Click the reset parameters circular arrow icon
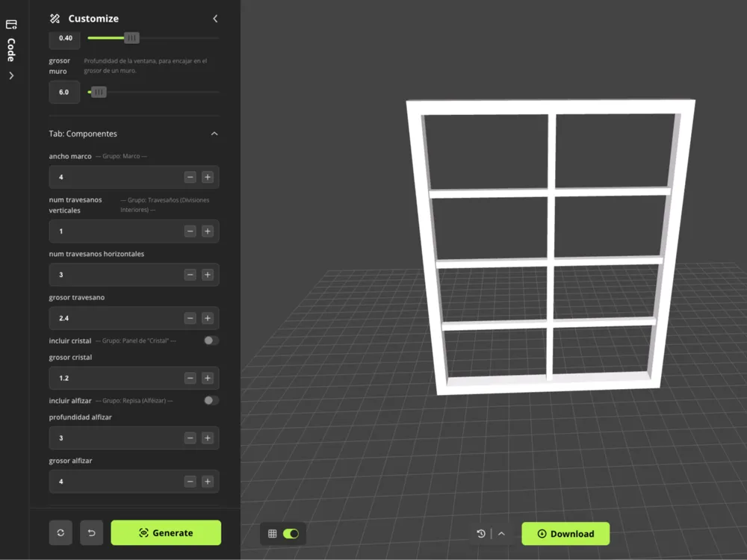The image size is (747, 560). click(x=61, y=533)
